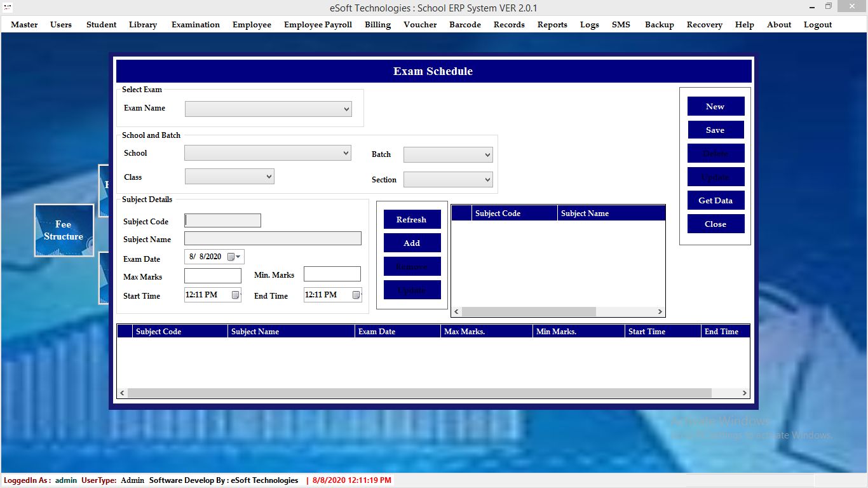Expand the Exam Name dropdown
The width and height of the screenshot is (868, 488).
coord(346,109)
